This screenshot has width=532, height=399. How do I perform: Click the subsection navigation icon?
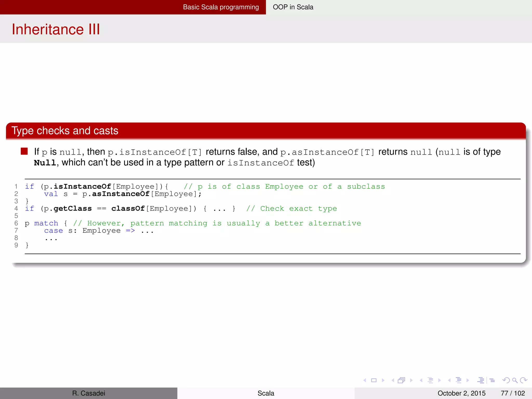click(x=430, y=380)
